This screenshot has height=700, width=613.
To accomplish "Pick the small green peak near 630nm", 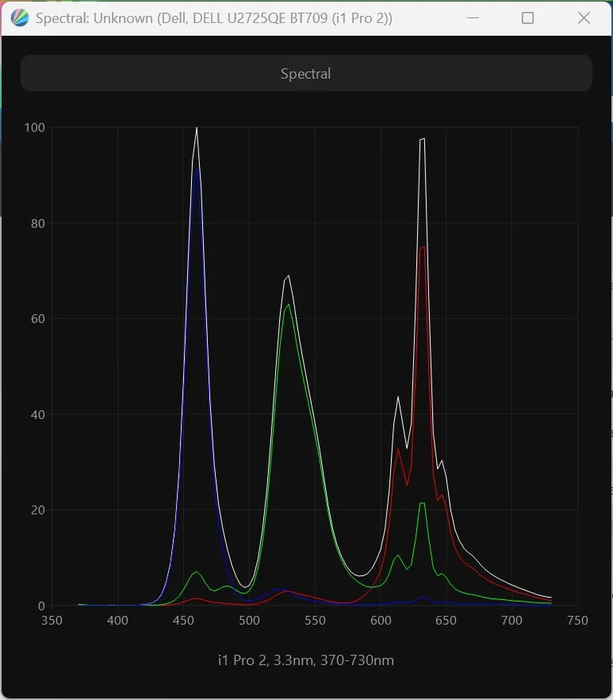I will (423, 503).
